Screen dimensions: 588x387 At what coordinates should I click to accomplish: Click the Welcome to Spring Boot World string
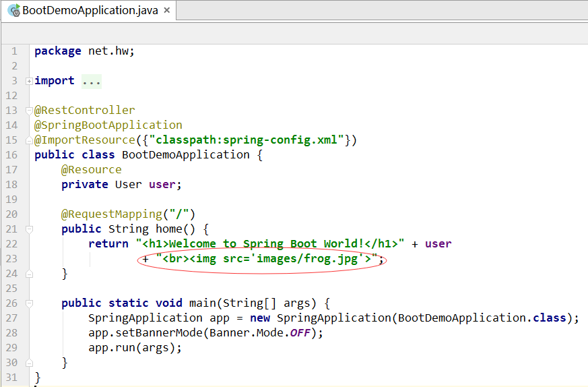coord(270,243)
